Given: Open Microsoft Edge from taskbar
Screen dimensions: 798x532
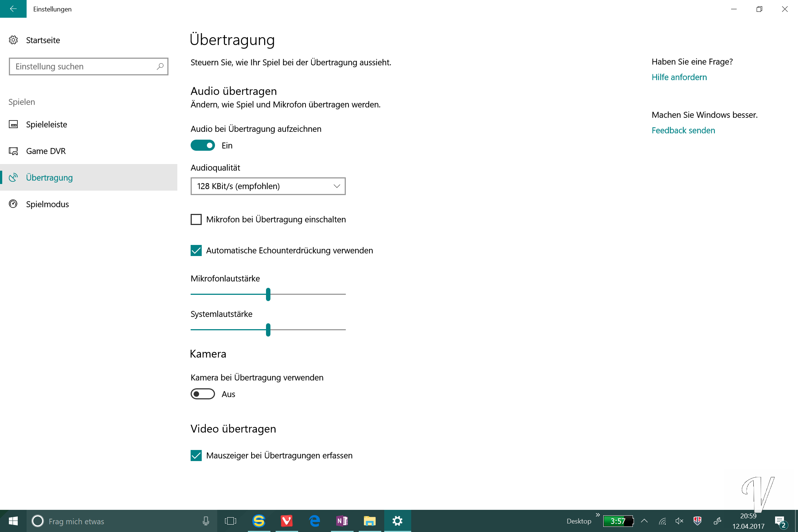Looking at the screenshot, I should pos(314,521).
